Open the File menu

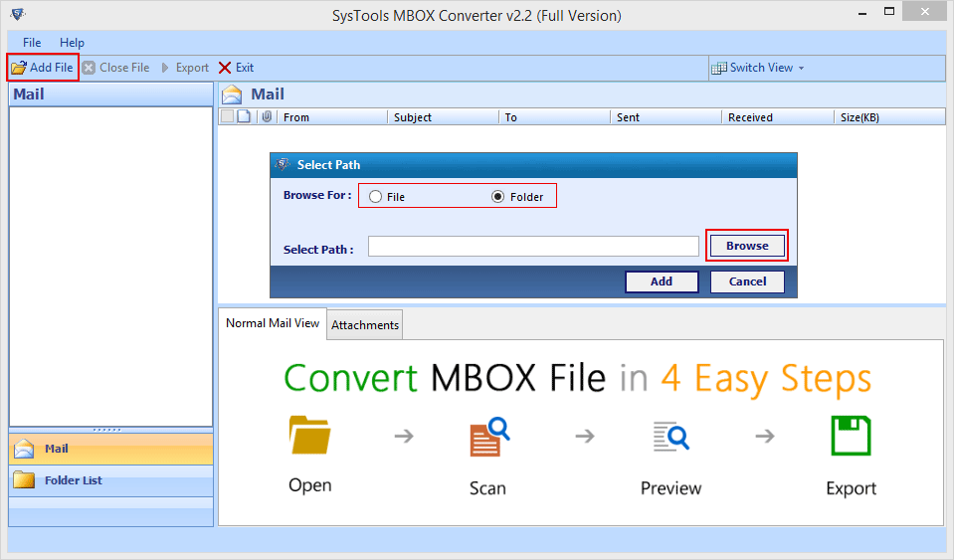[32, 43]
